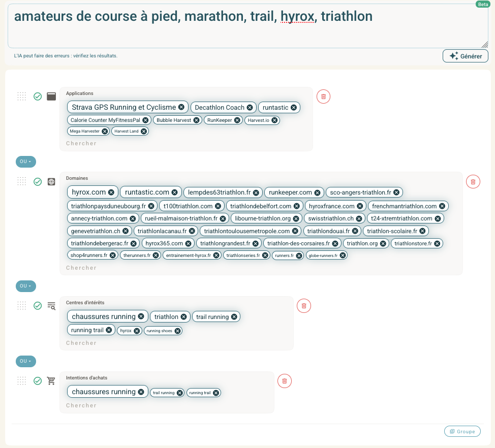Click trash icon for Centres d'intérêts
The height and width of the screenshot is (448, 495).
click(x=303, y=305)
